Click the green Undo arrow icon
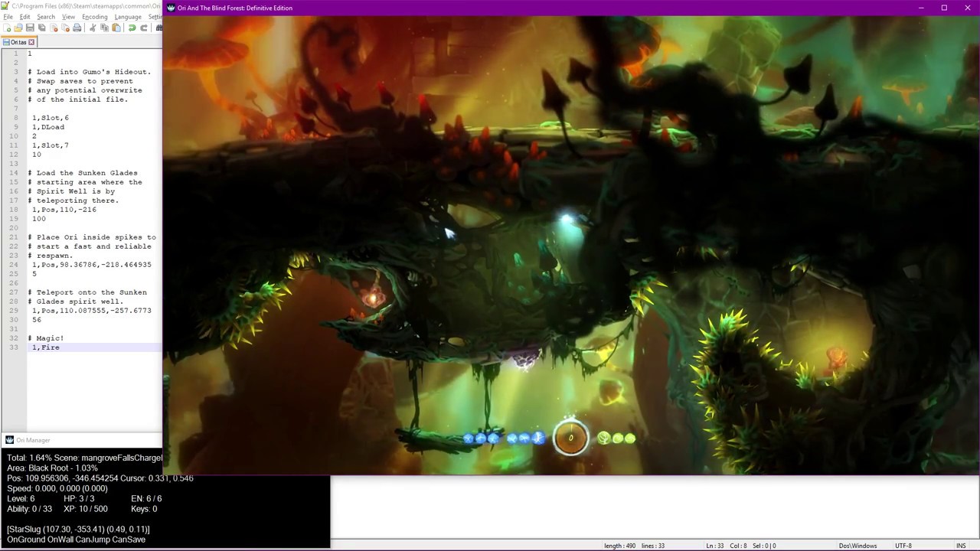Image resolution: width=980 pixels, height=551 pixels. click(x=132, y=28)
